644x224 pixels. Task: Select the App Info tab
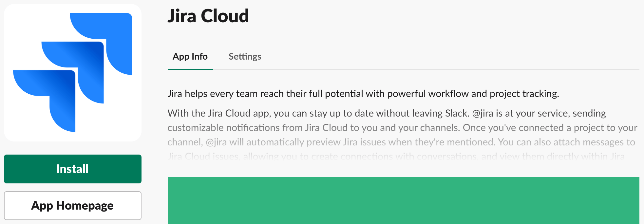190,56
